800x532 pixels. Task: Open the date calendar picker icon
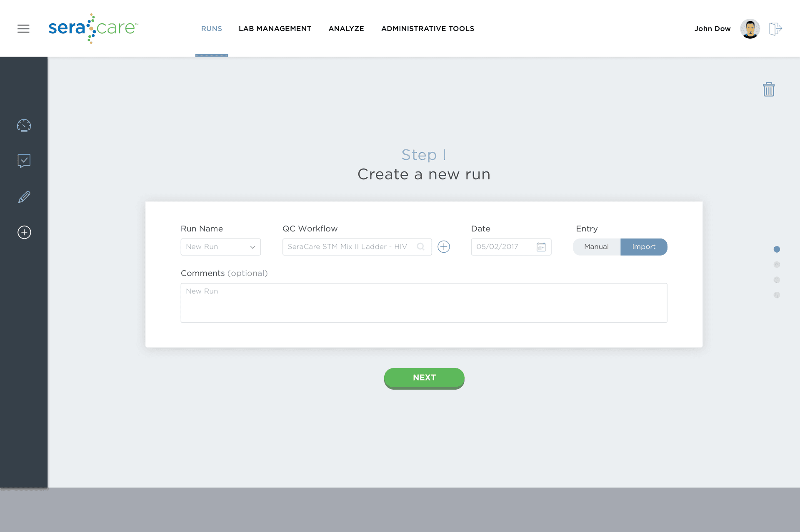click(x=541, y=247)
